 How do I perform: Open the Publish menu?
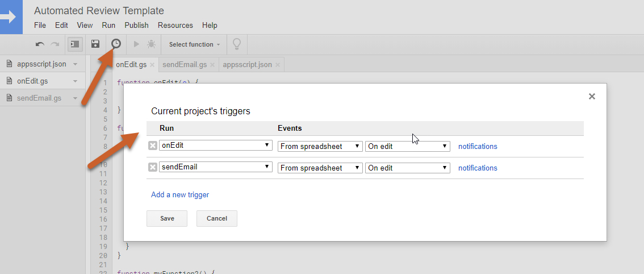point(136,25)
